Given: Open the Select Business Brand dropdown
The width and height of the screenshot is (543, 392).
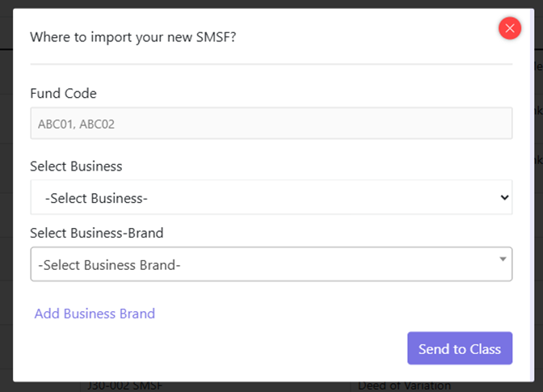Looking at the screenshot, I should point(271,264).
